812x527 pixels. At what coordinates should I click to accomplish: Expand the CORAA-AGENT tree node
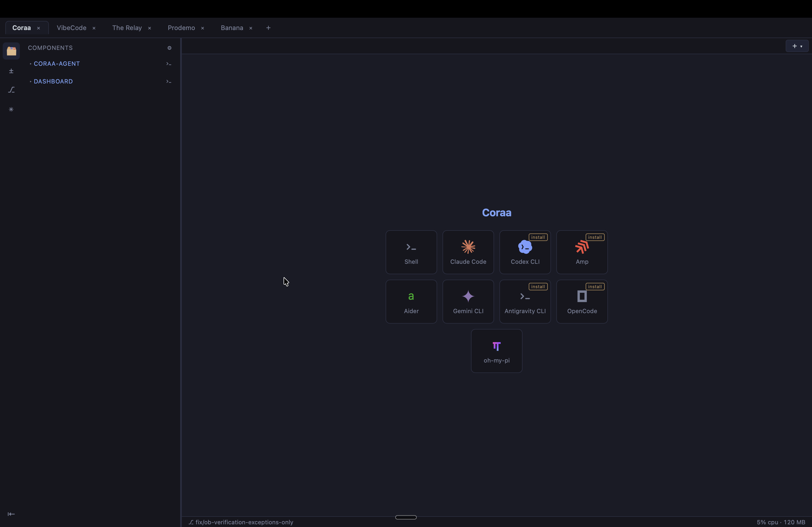(x=31, y=64)
